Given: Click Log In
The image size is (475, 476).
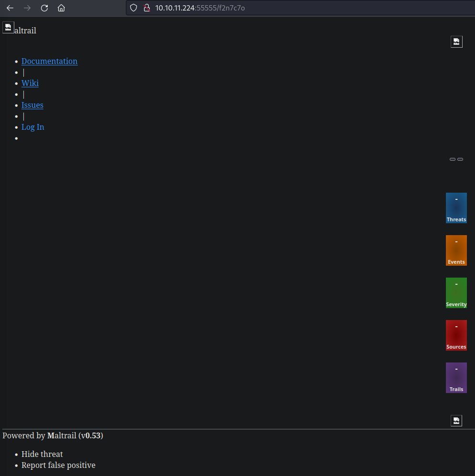Looking at the screenshot, I should (x=33, y=127).
